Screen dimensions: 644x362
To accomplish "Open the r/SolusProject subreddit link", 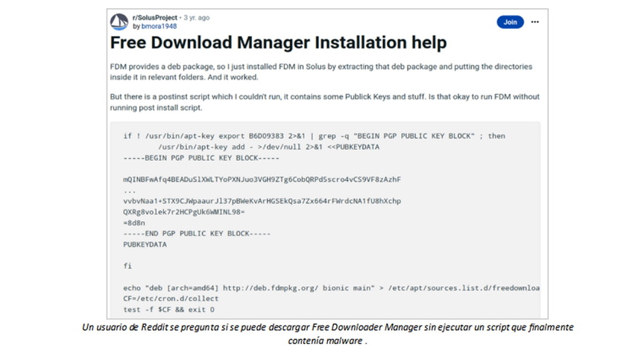I will click(154, 18).
